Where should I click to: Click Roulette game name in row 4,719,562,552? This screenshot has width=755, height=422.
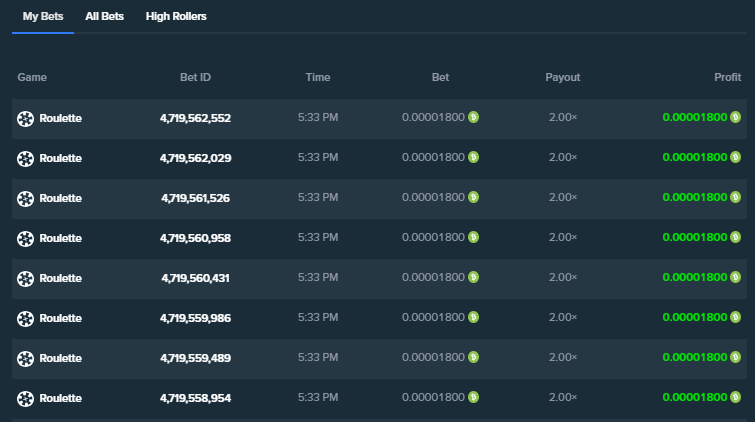pyautogui.click(x=61, y=119)
